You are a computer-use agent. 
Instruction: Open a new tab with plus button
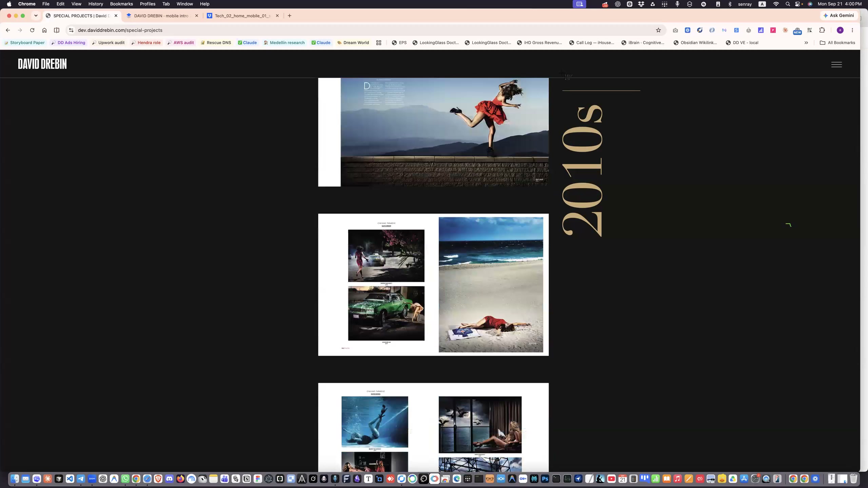pyautogui.click(x=290, y=16)
